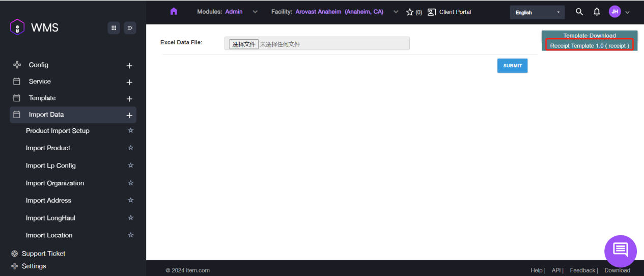Select Import Address in sidebar
644x276 pixels.
[48, 201]
